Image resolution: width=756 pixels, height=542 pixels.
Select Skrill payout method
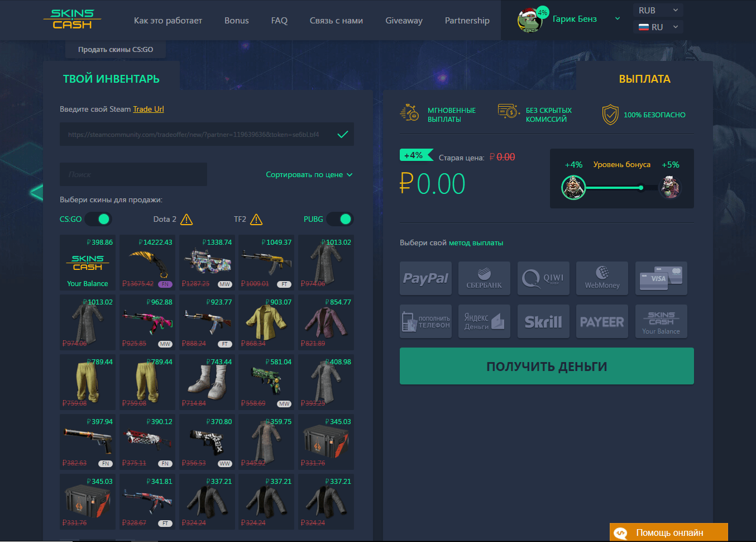coord(543,321)
